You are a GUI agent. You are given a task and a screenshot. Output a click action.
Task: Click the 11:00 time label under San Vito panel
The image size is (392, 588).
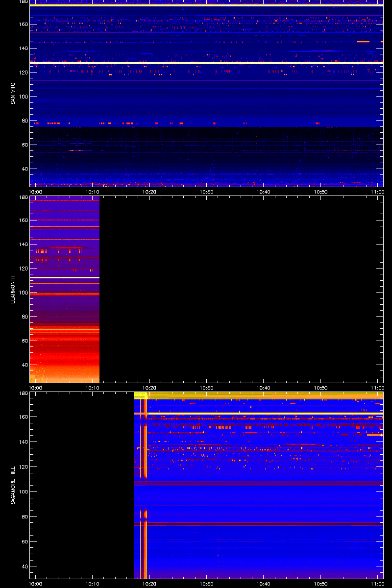tap(377, 192)
